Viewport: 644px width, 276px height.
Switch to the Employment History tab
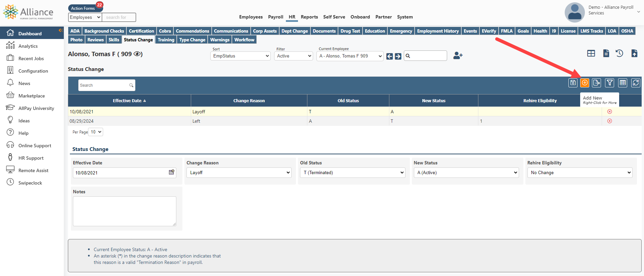pos(438,31)
